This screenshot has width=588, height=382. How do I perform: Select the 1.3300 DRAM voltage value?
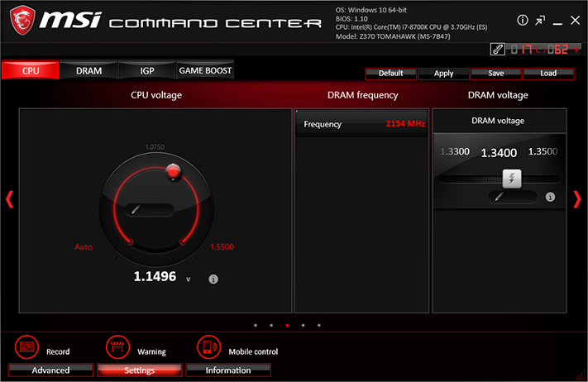[455, 151]
